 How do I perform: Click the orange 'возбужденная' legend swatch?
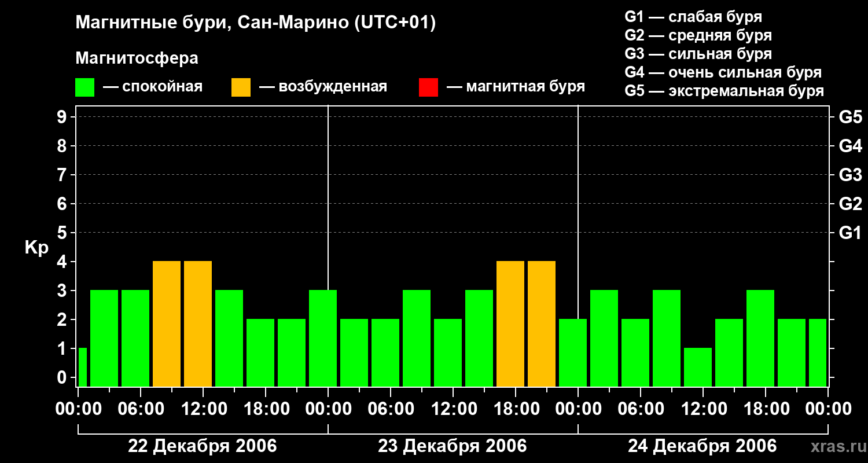pyautogui.click(x=241, y=87)
